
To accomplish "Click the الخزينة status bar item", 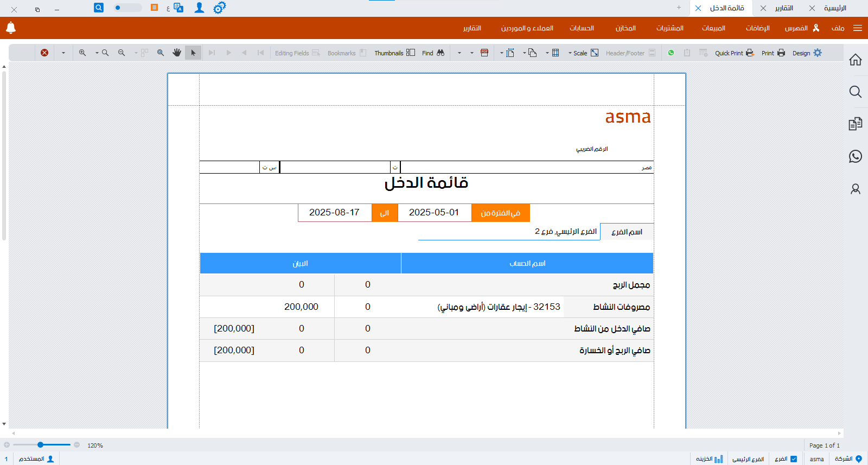I will click(x=709, y=459).
